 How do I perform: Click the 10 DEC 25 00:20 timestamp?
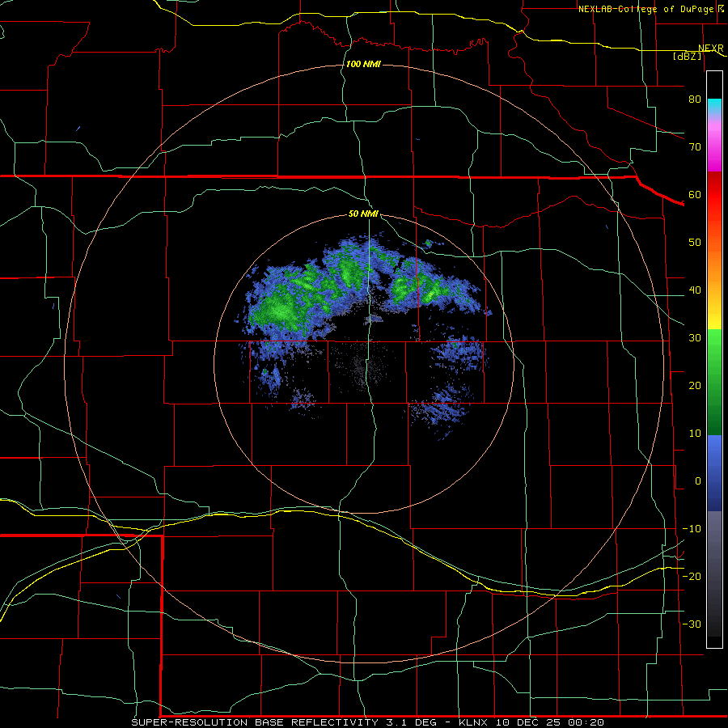coord(550,722)
